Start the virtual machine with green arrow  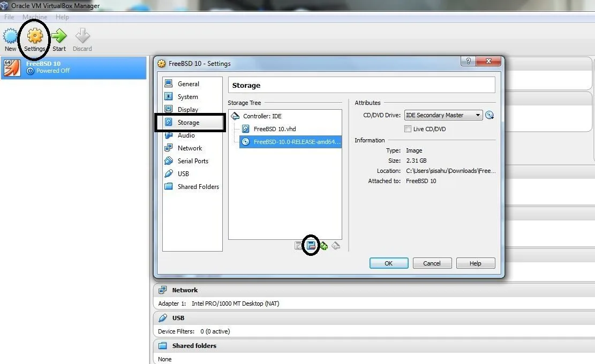pyautogui.click(x=59, y=40)
